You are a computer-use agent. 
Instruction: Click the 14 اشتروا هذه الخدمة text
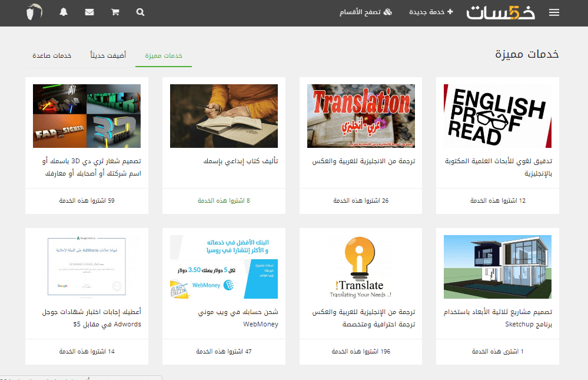pos(87,352)
